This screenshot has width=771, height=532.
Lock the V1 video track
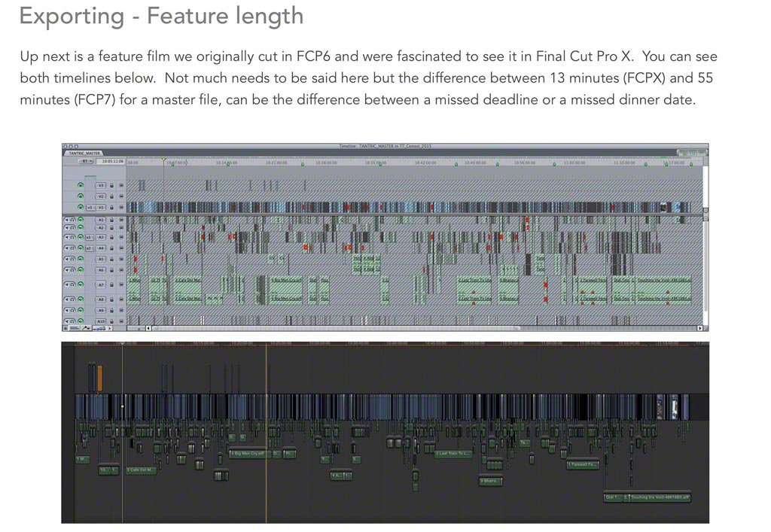point(111,207)
